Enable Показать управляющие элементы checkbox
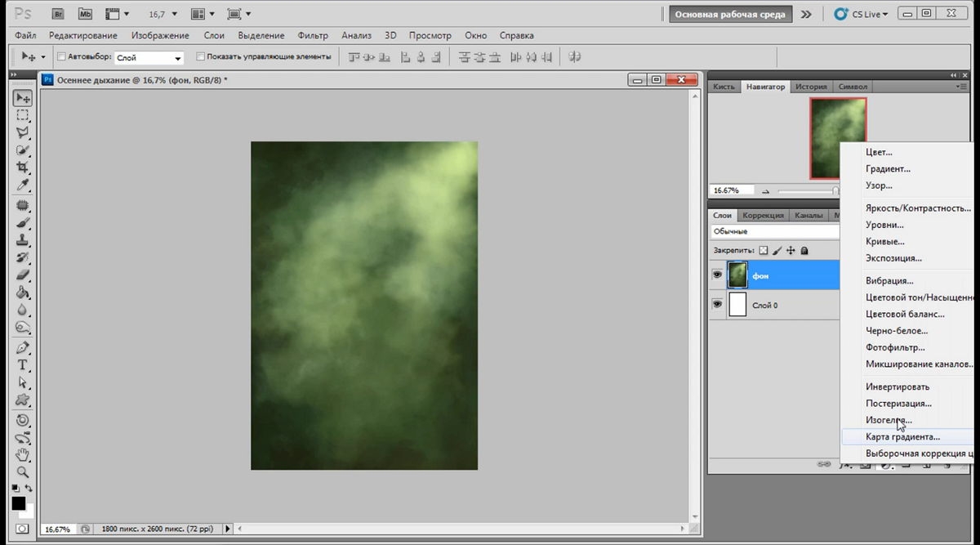Image resolution: width=980 pixels, height=545 pixels. pos(201,57)
